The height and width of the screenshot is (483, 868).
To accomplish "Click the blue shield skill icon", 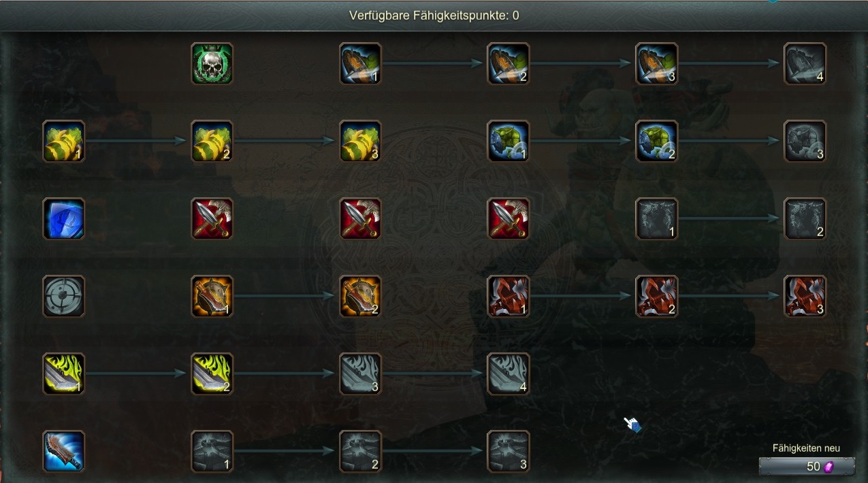I will click(64, 218).
